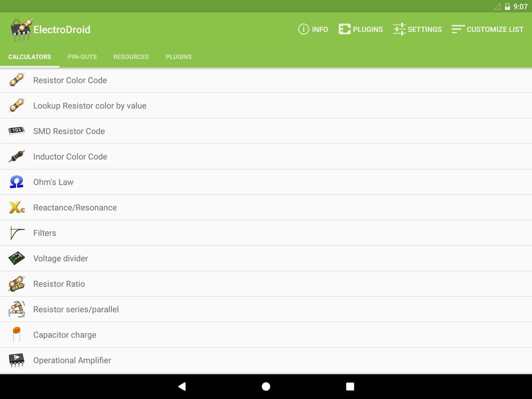Click the Plugins toolbar button
532x399 pixels.
360,29
